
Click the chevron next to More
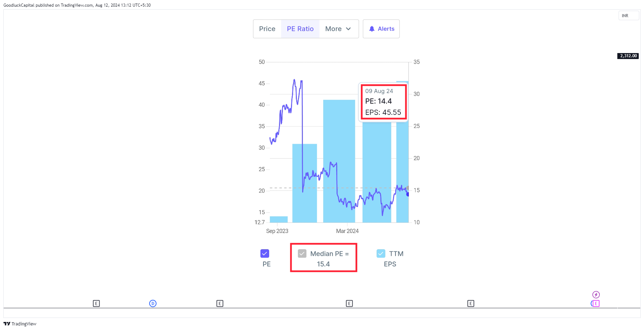[x=348, y=29]
